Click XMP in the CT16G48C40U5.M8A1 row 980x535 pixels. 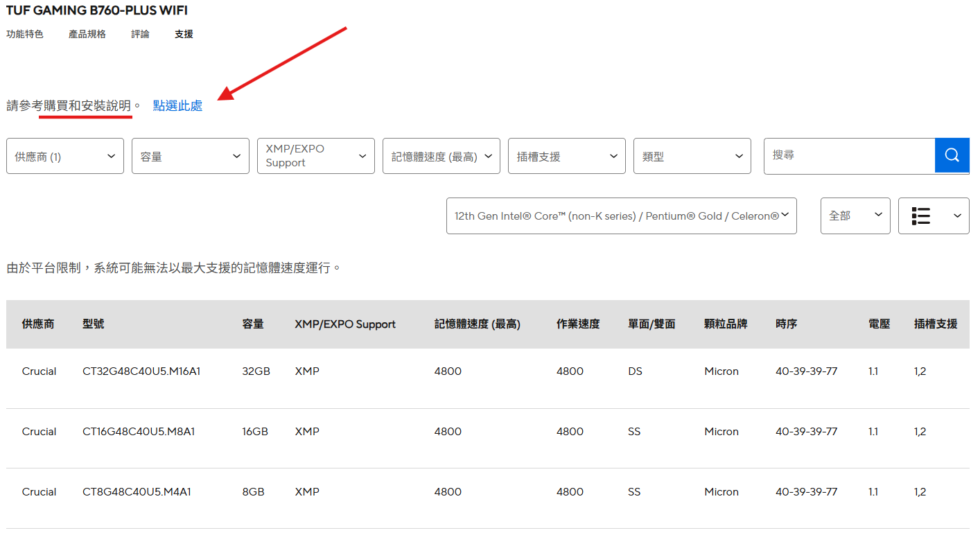click(307, 432)
